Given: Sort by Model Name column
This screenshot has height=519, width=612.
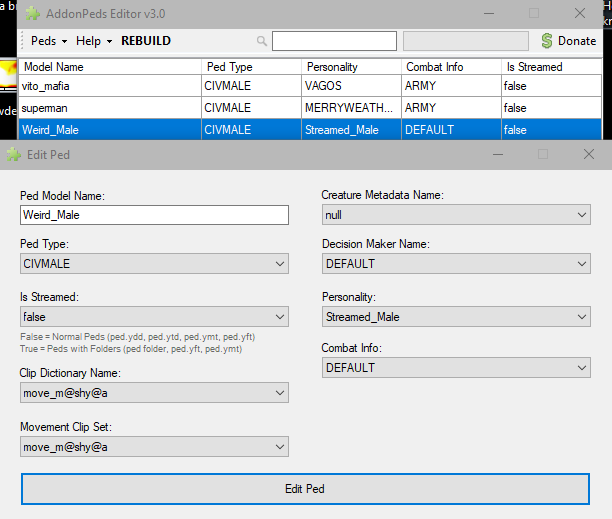Looking at the screenshot, I should (x=110, y=67).
